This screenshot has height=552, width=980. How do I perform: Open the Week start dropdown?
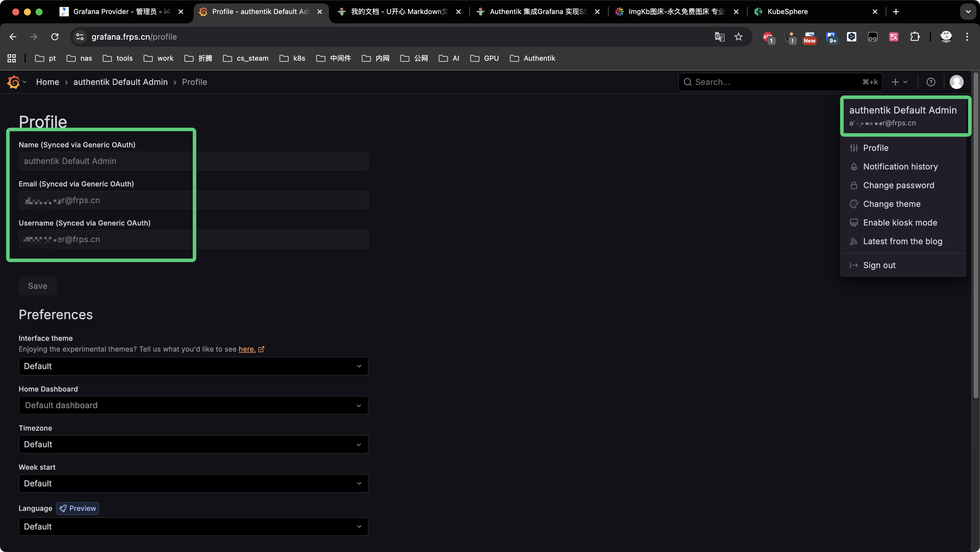tap(193, 483)
